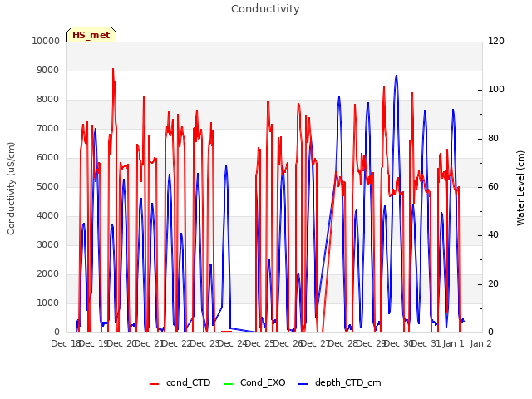Click the 9000 tick on conductivity axis
The image size is (532, 399).
point(48,70)
